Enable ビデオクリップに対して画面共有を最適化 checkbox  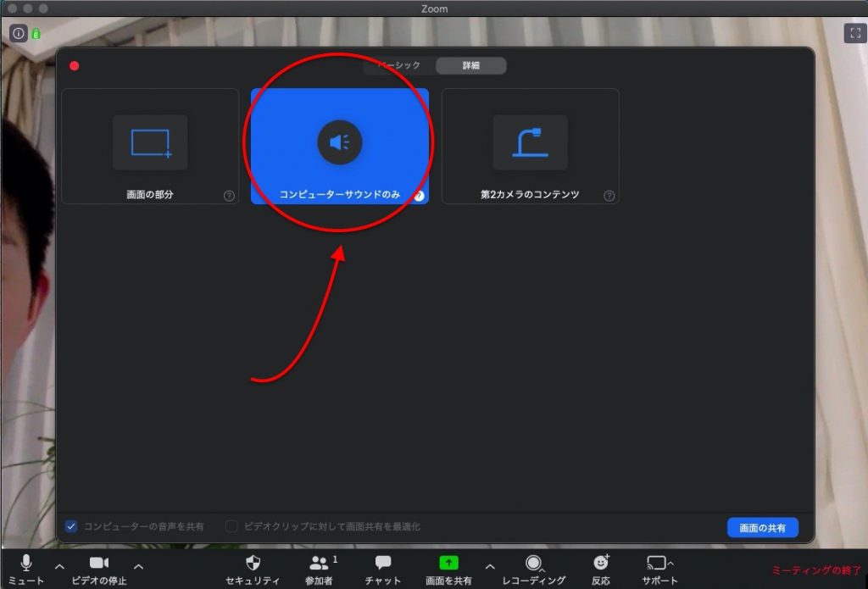(x=231, y=526)
